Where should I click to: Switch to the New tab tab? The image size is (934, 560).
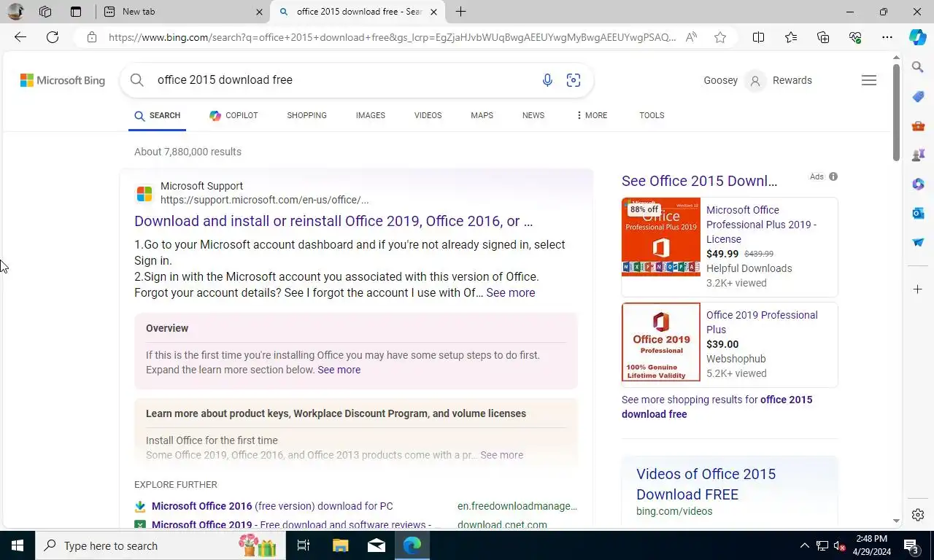click(182, 12)
